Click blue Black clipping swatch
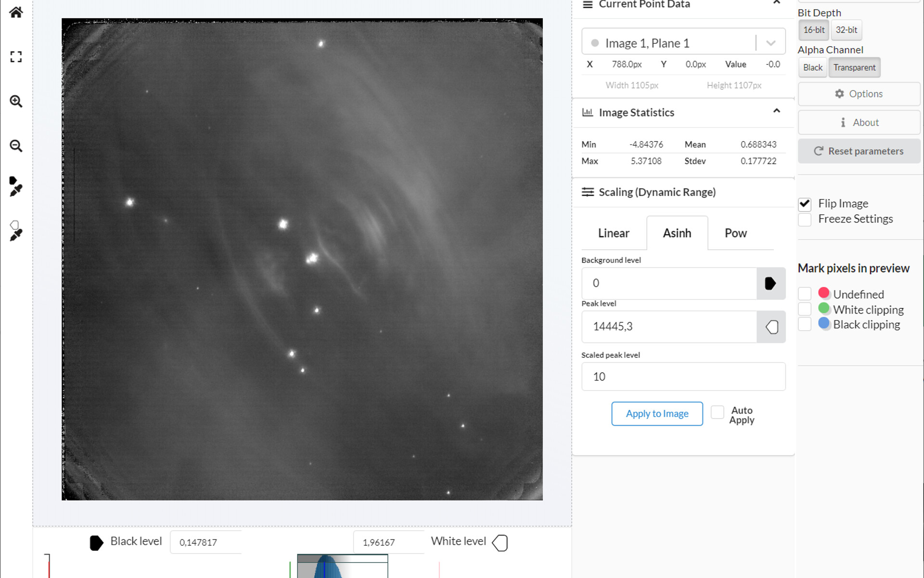Image resolution: width=924 pixels, height=578 pixels. pos(824,323)
